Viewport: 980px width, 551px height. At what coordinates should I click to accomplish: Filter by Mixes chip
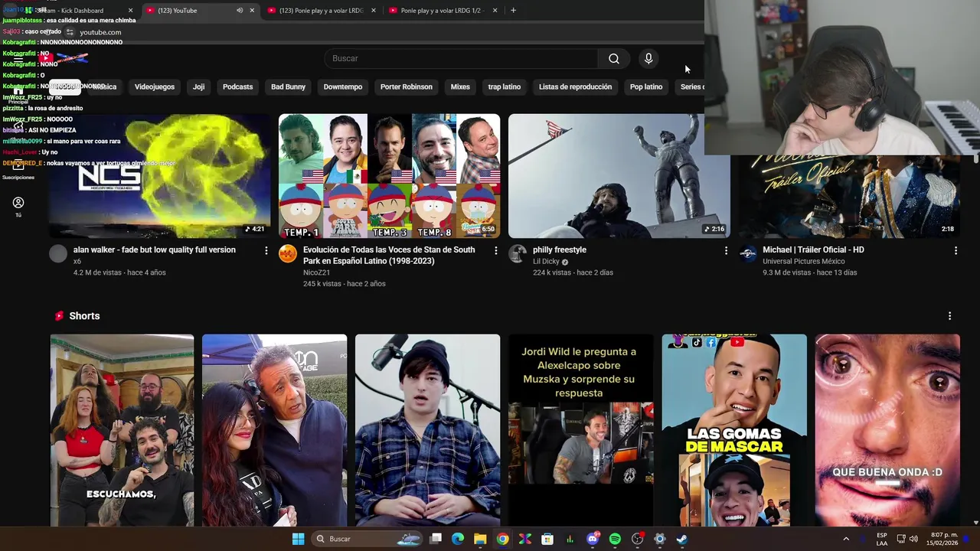click(460, 86)
